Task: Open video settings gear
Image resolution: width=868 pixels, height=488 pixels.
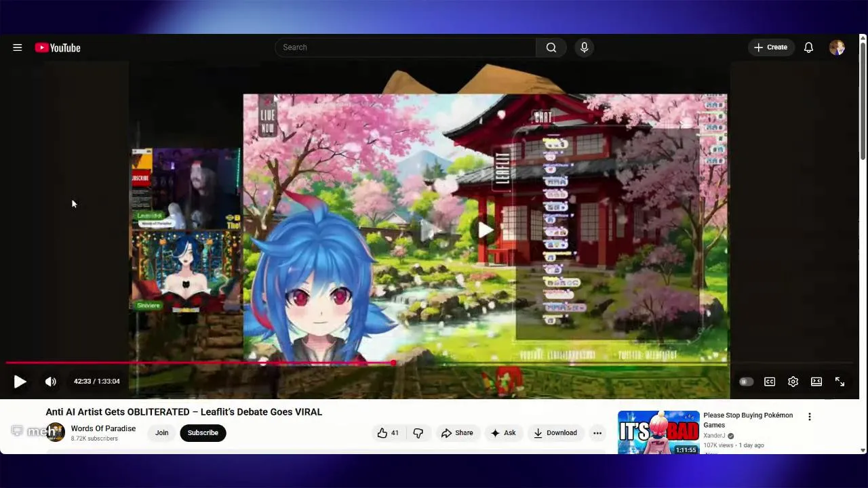Action: (x=793, y=382)
